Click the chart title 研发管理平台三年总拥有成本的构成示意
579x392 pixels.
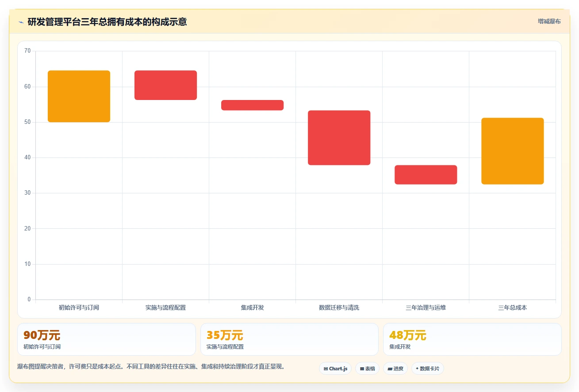[x=107, y=22]
